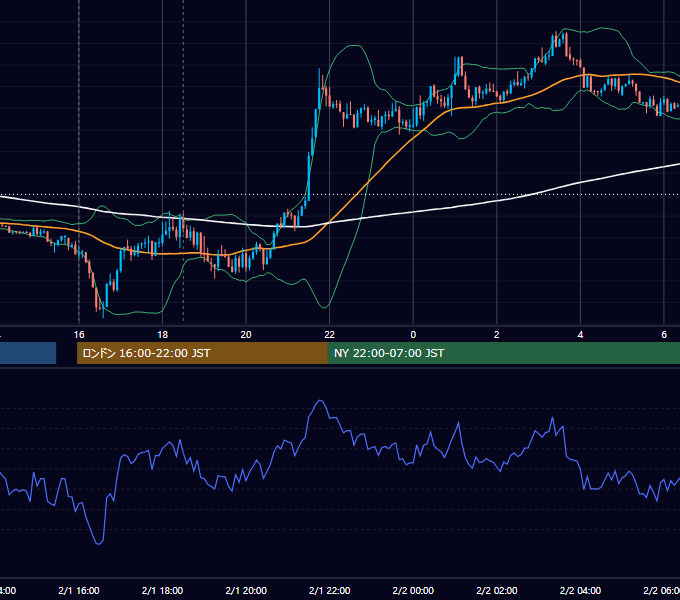The height and width of the screenshot is (600, 680).
Task: Click the 2/2 00:00 date label
Action: 413,591
